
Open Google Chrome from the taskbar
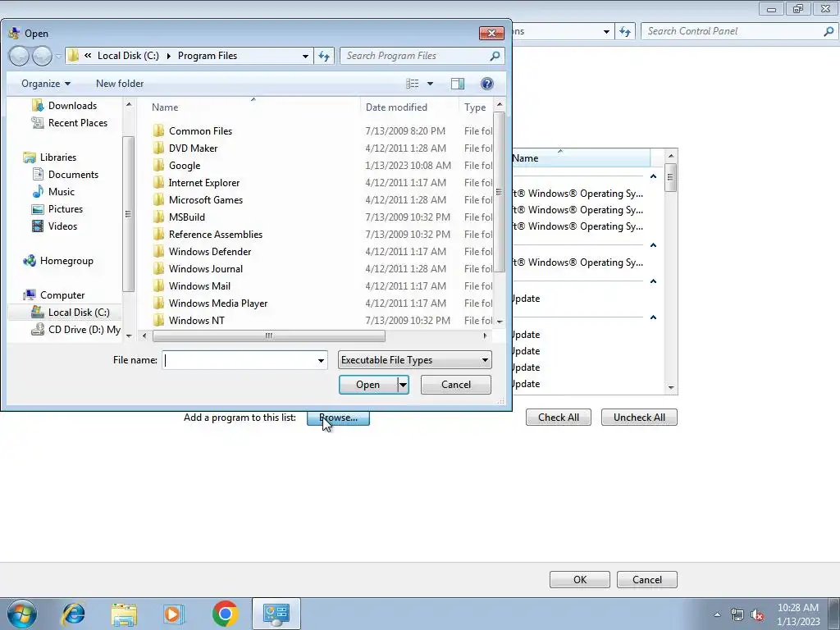pos(225,614)
